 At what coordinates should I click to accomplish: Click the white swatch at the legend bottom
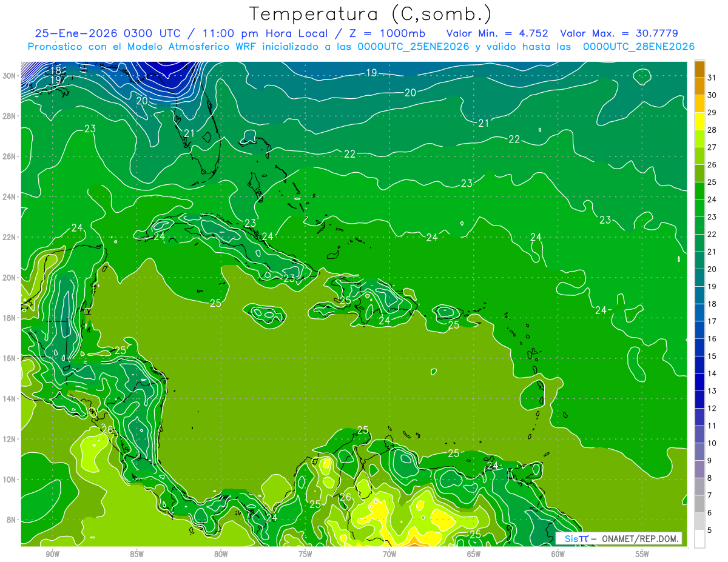[699, 539]
